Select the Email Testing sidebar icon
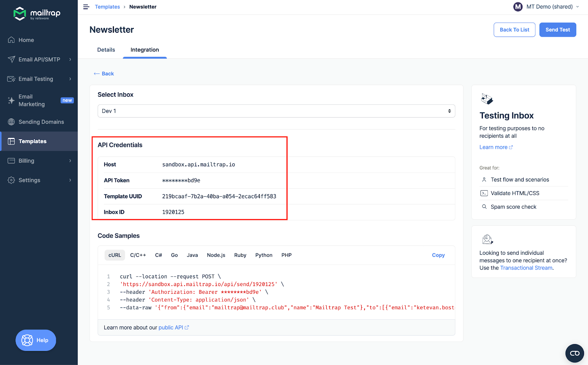 click(x=11, y=79)
